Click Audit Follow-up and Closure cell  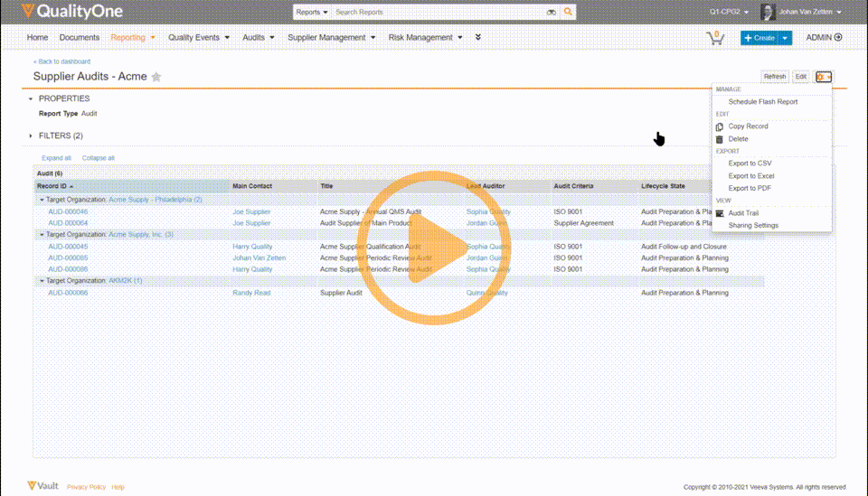(x=684, y=247)
